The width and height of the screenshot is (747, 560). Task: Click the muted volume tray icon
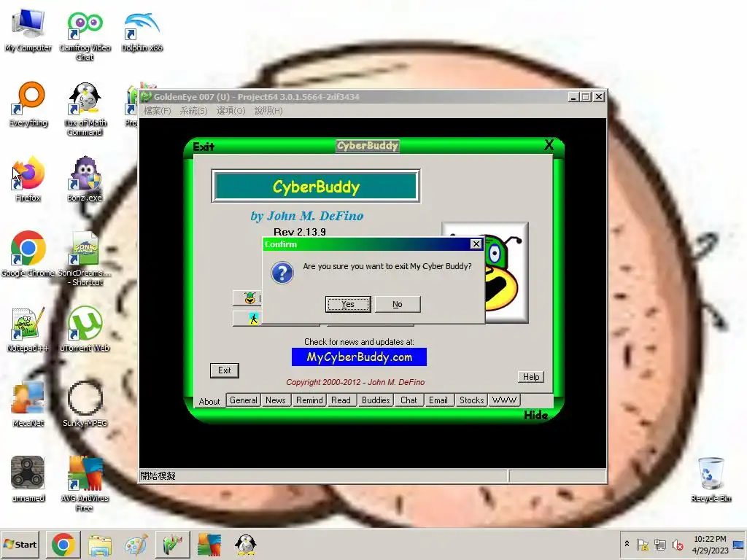[677, 544]
